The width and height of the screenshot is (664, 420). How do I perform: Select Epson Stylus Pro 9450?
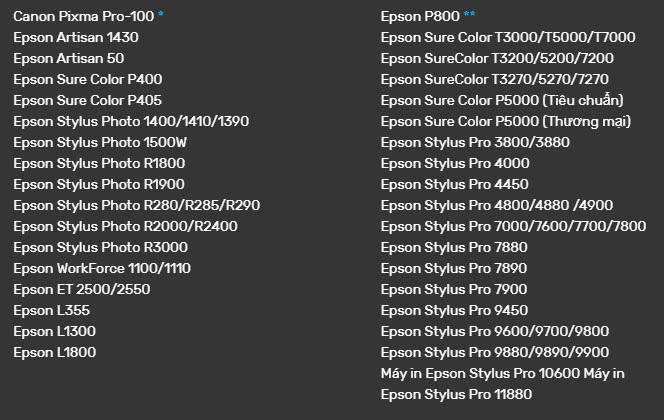455,310
